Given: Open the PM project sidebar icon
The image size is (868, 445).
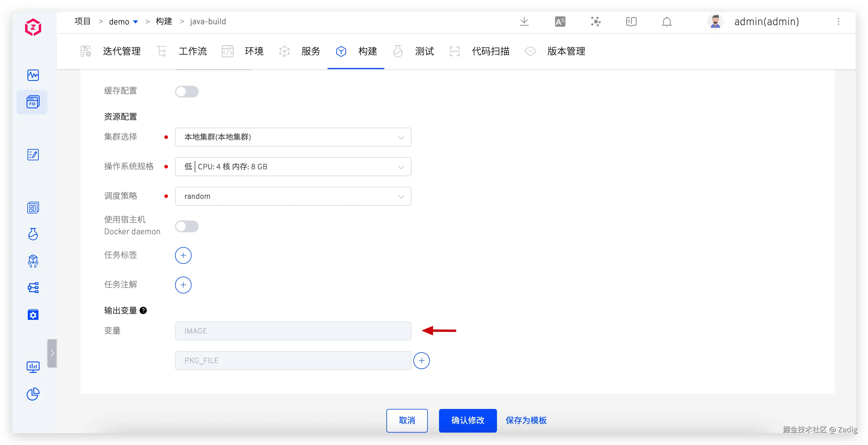Looking at the screenshot, I should pos(33,102).
